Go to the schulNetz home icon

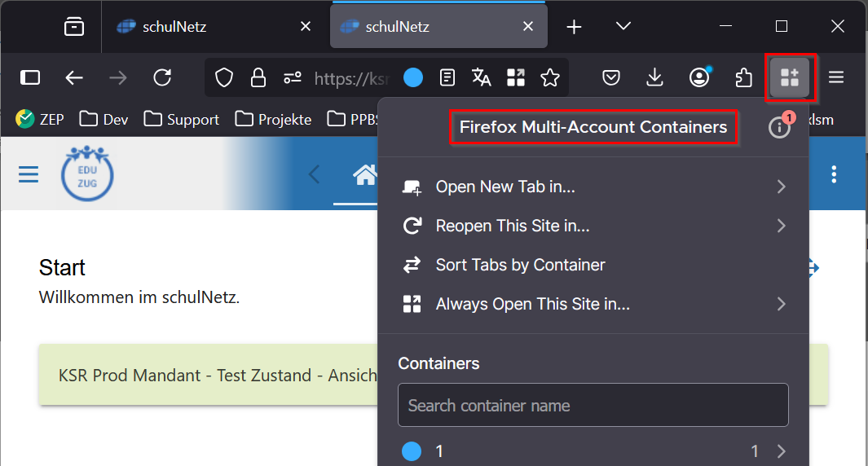coord(365,175)
